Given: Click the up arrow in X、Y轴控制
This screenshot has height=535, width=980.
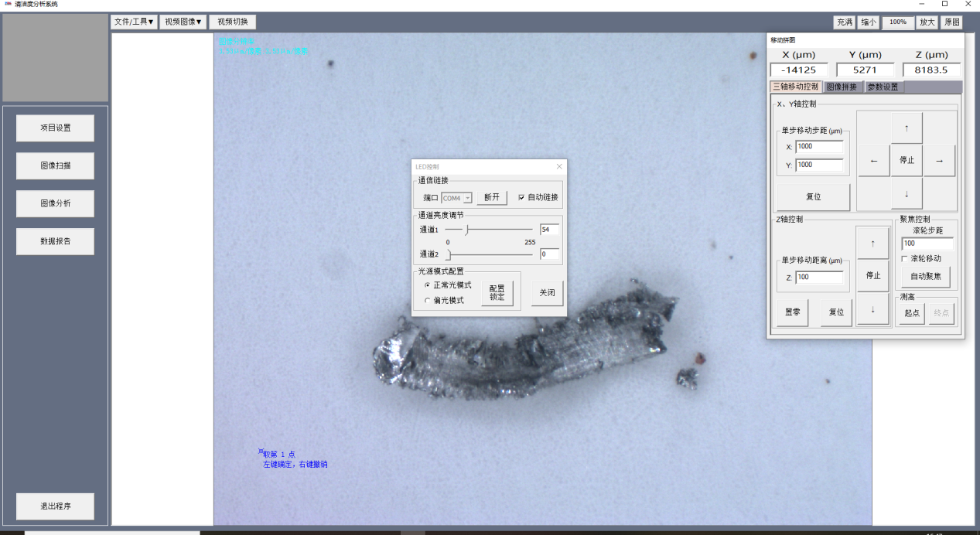Looking at the screenshot, I should 907,128.
